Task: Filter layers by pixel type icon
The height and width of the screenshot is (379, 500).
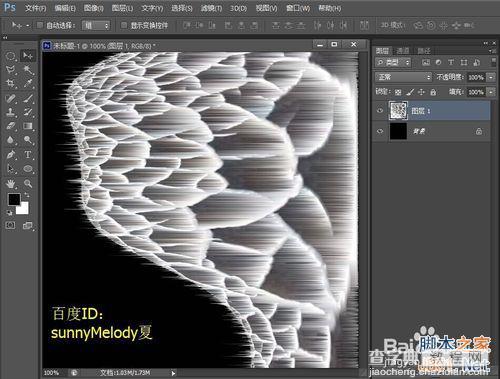Action: pyautogui.click(x=426, y=62)
